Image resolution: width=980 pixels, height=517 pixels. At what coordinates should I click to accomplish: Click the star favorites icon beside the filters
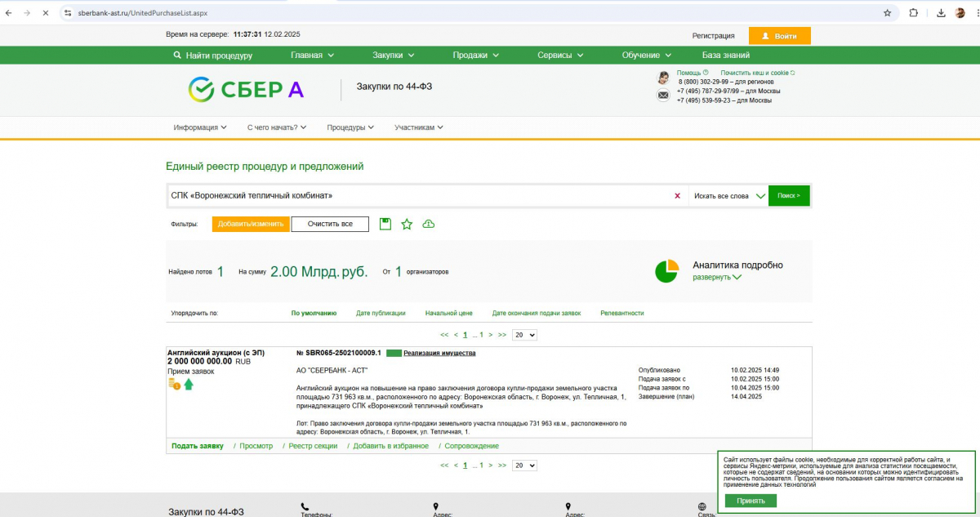pyautogui.click(x=407, y=224)
